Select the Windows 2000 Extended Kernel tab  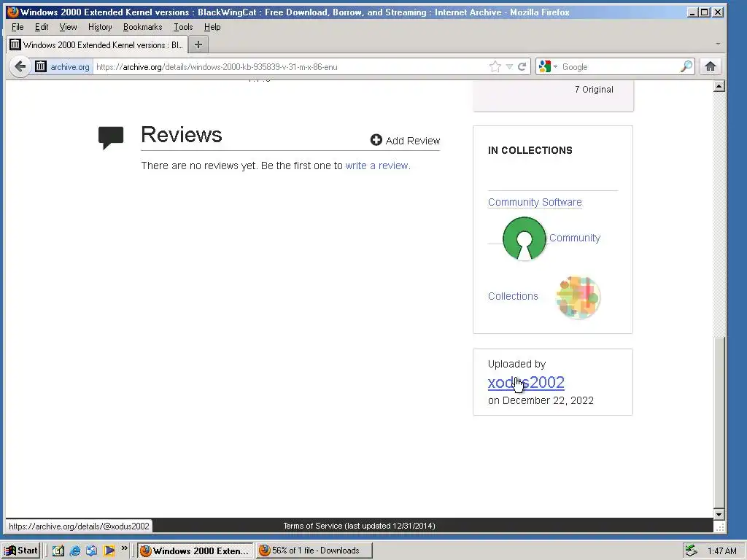click(x=97, y=44)
